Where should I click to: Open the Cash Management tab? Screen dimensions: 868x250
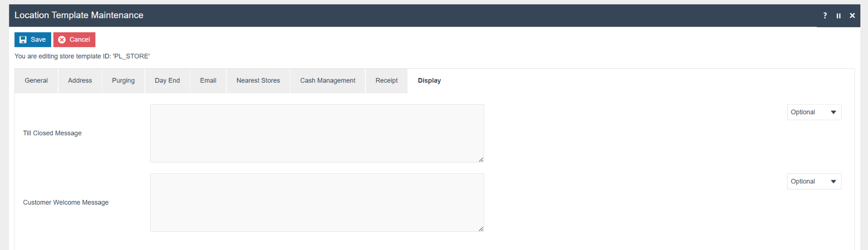click(x=328, y=81)
